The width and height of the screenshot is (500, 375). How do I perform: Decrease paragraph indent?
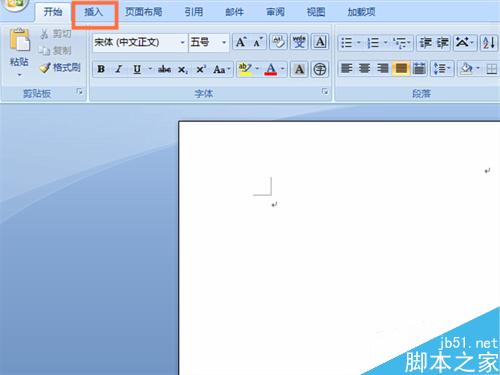point(425,43)
